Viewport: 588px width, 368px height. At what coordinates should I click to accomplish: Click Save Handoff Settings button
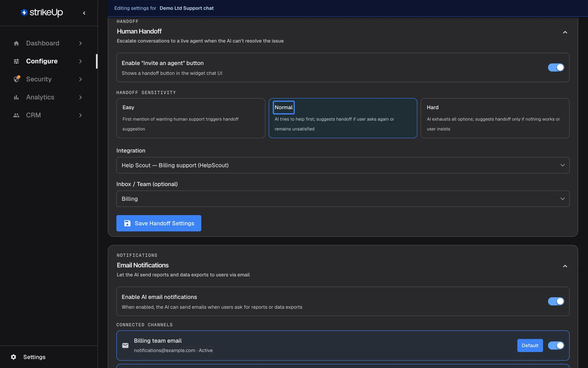[159, 223]
